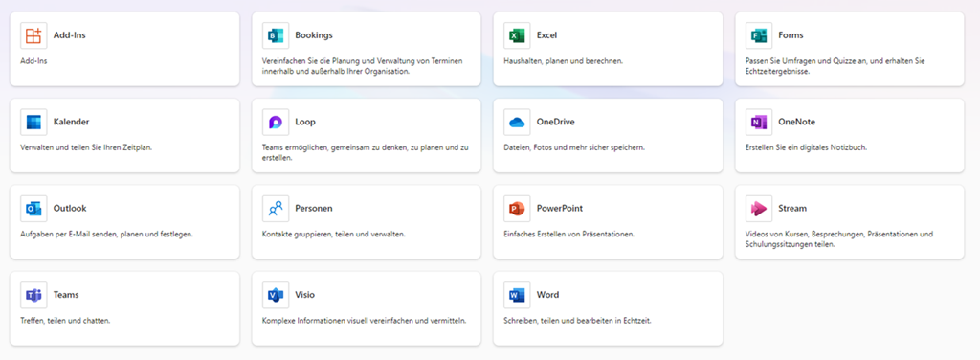The width and height of the screenshot is (980, 360).
Task: Click the 'Haushalten, planen und berechnen' description
Action: [x=563, y=61]
